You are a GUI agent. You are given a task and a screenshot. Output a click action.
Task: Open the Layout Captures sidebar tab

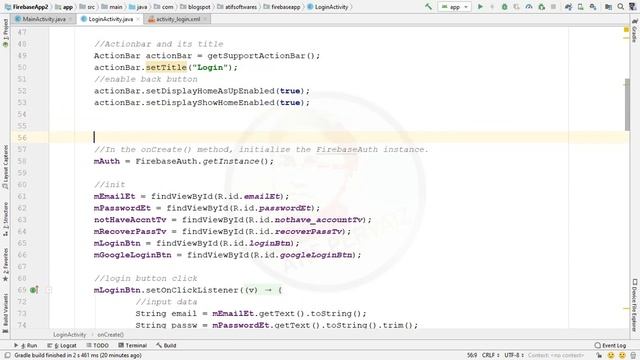[x=5, y=167]
